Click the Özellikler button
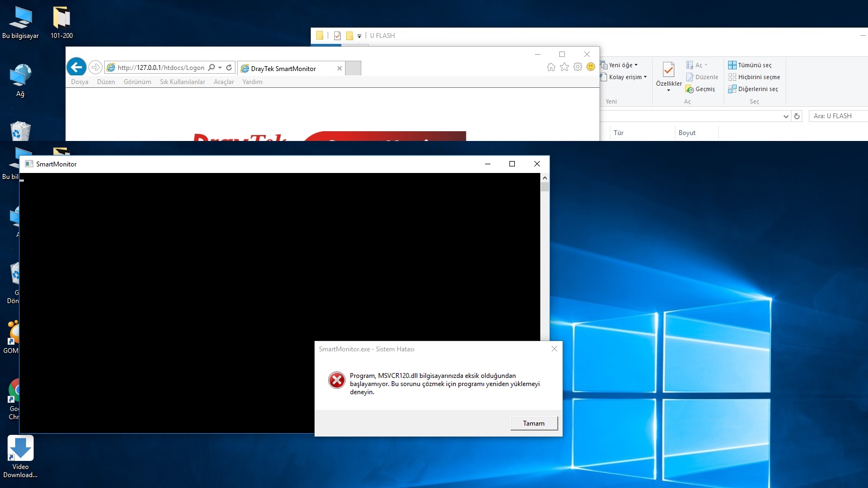Screen dimensions: 868x488 point(668,76)
